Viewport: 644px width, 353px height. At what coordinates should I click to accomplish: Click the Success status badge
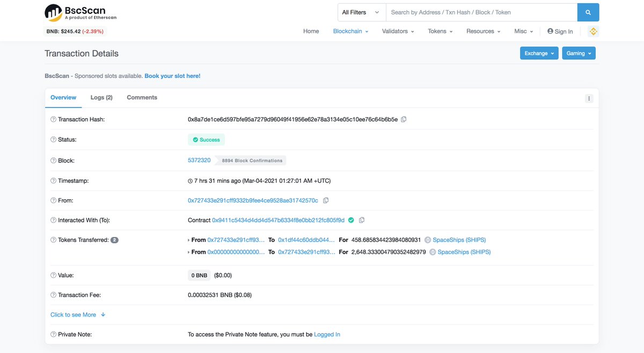tap(206, 140)
